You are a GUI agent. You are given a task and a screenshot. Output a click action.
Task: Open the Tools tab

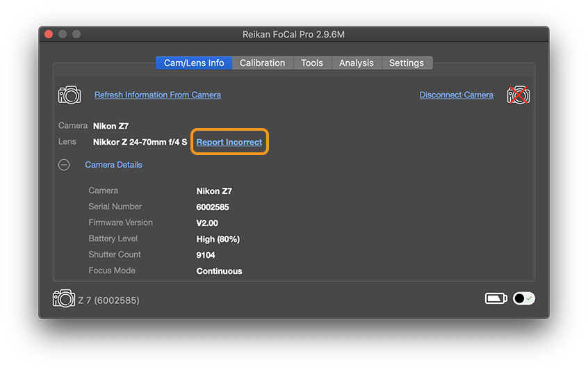312,63
